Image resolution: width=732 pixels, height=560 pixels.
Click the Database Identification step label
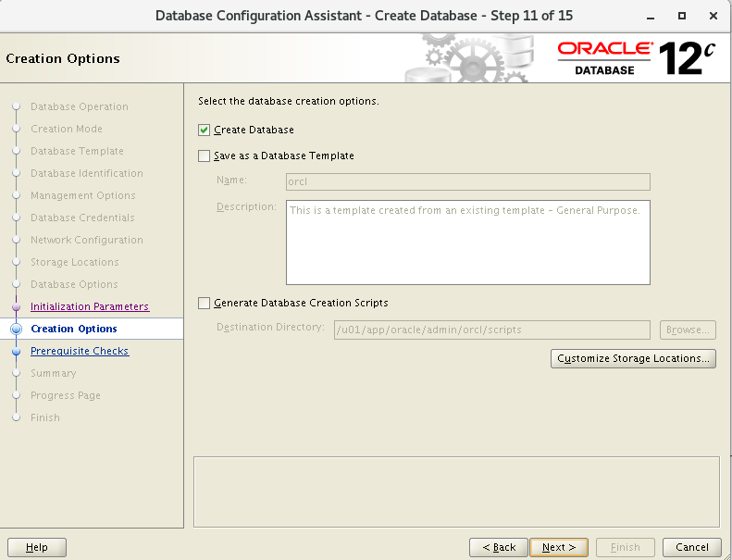click(87, 173)
